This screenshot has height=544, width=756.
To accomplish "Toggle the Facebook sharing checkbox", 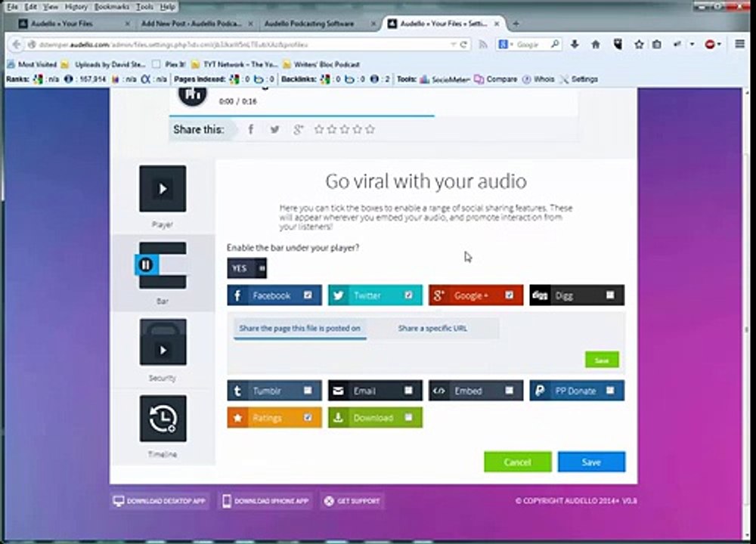I will tap(308, 295).
